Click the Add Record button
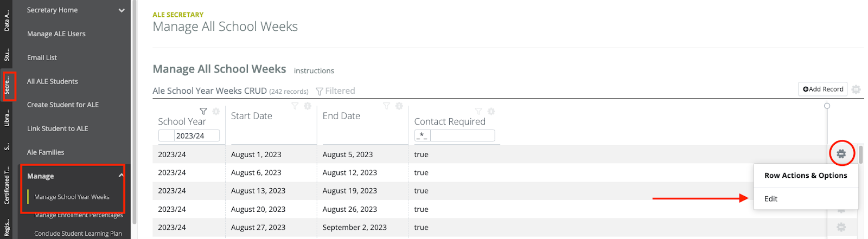This screenshot has width=868, height=239. pos(823,89)
